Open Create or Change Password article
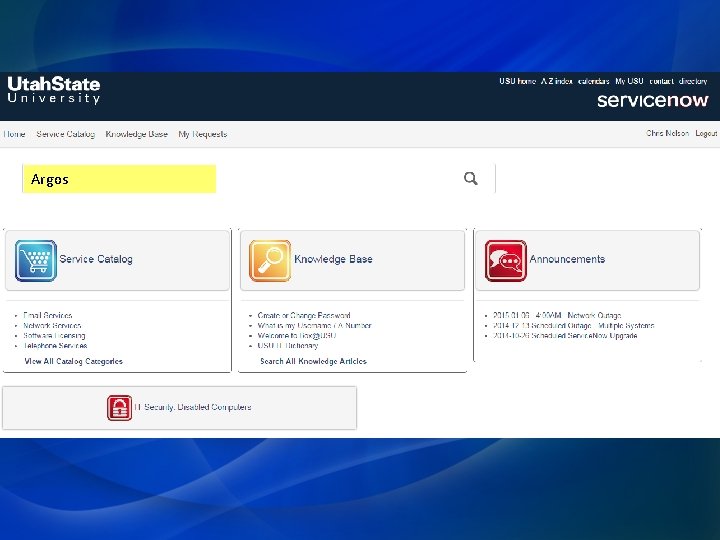The width and height of the screenshot is (720, 540). [x=304, y=315]
